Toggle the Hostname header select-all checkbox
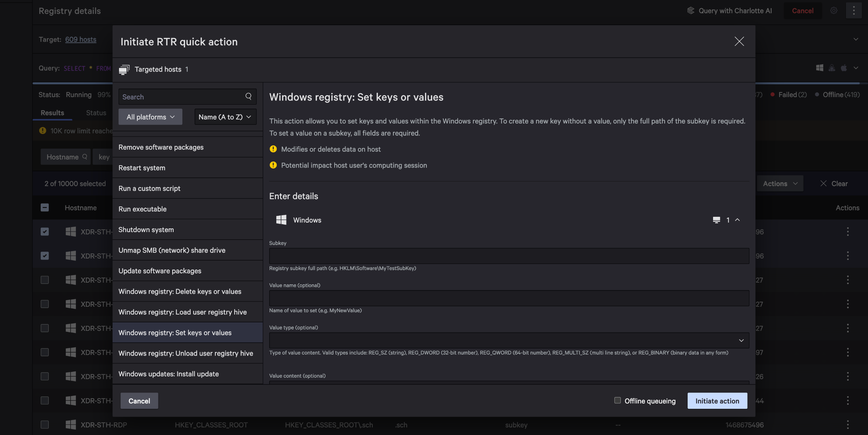 click(x=45, y=208)
